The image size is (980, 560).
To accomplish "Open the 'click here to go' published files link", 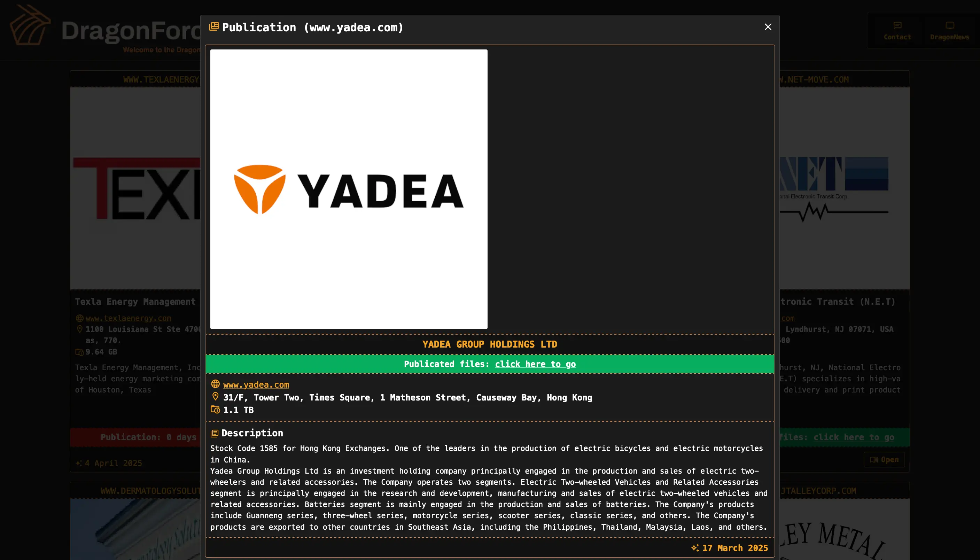I will (x=535, y=364).
